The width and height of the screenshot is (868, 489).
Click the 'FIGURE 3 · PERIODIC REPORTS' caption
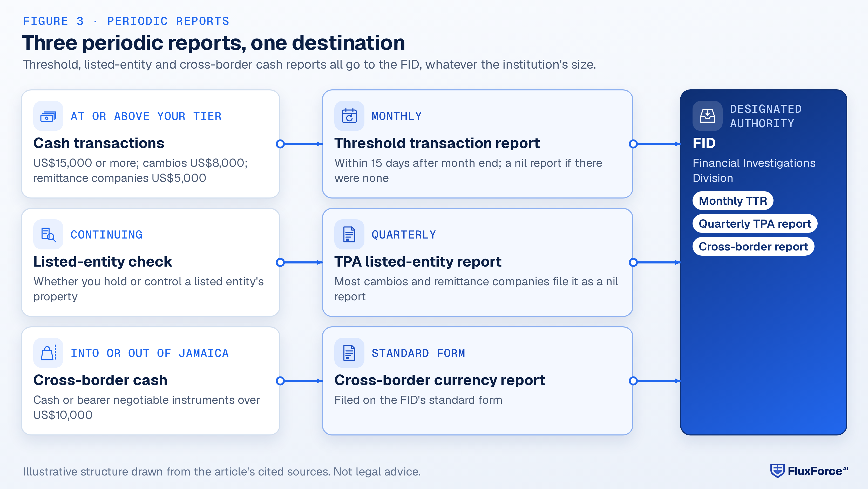pyautogui.click(x=126, y=21)
